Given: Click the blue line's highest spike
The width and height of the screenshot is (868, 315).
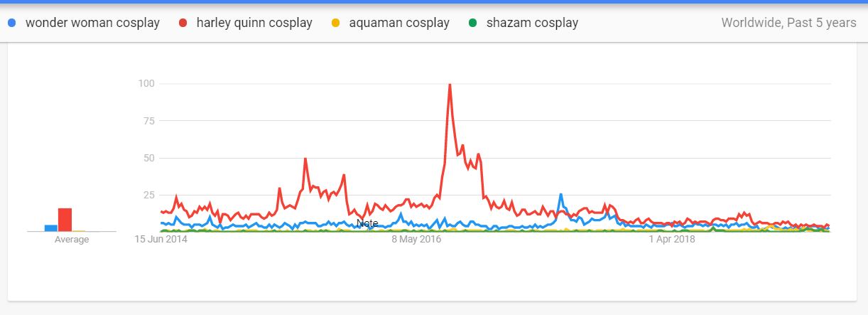Looking at the screenshot, I should click(x=560, y=194).
